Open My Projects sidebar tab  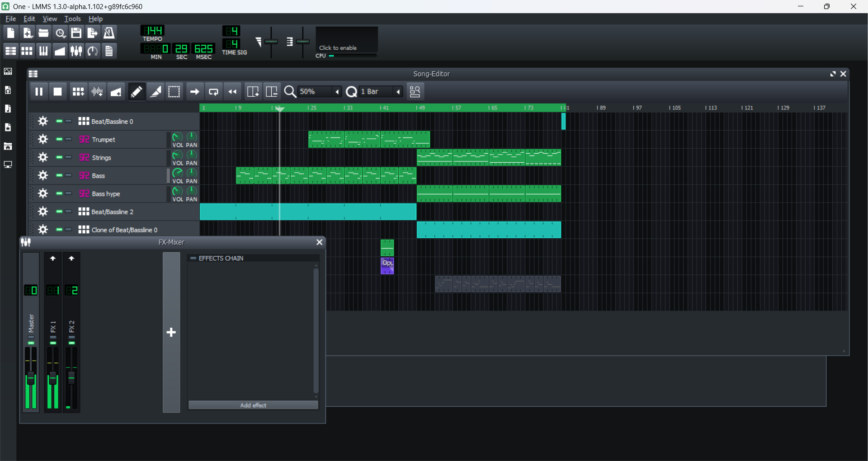(x=8, y=90)
